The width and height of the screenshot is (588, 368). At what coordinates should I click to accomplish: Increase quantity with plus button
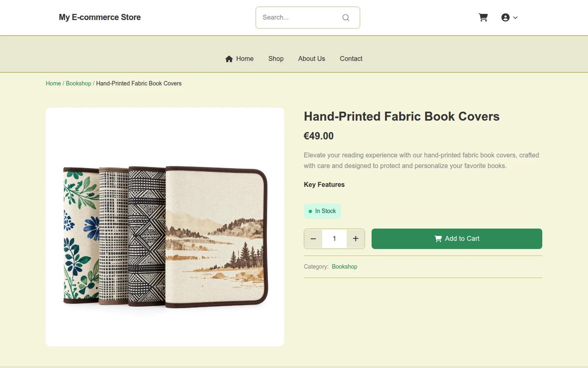(x=356, y=239)
